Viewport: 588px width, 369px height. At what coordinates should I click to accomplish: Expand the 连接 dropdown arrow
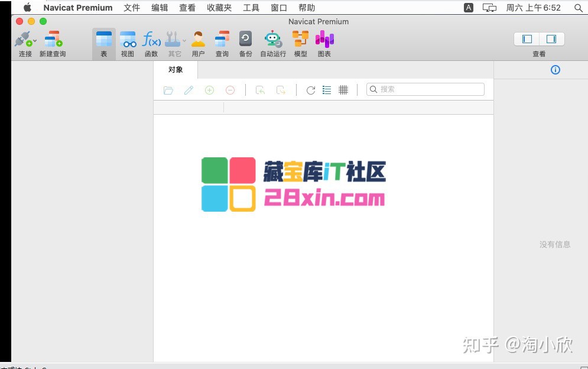[35, 40]
